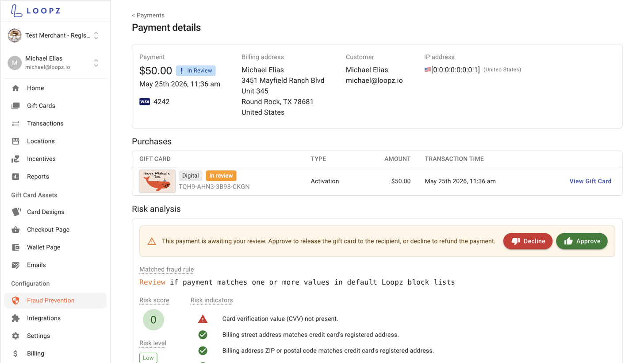The width and height of the screenshot is (644, 363).
Task: Click the IP address [0:0:0:0:0:0:0:1]
Action: tap(456, 70)
